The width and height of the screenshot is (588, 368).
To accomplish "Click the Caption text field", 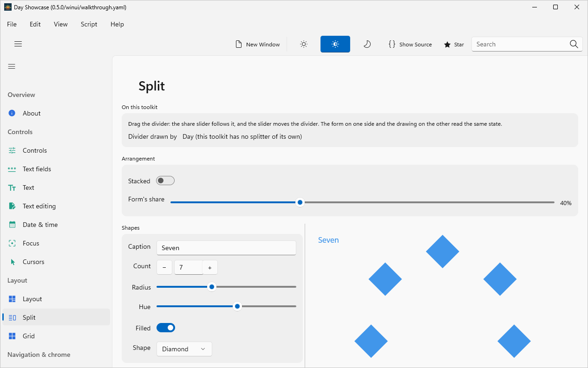I will (x=226, y=248).
